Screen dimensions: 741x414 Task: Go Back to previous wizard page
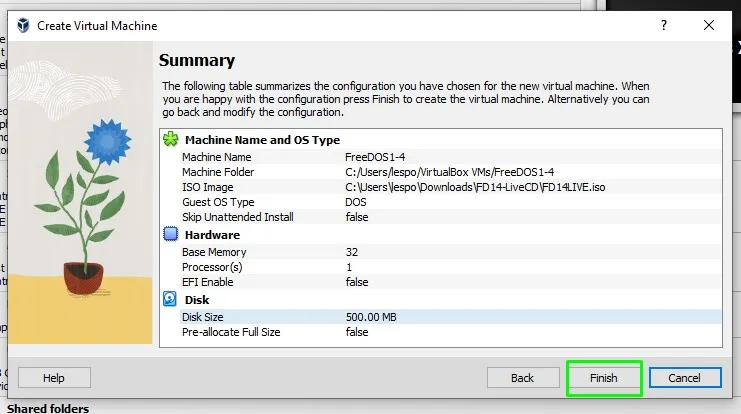tap(523, 378)
